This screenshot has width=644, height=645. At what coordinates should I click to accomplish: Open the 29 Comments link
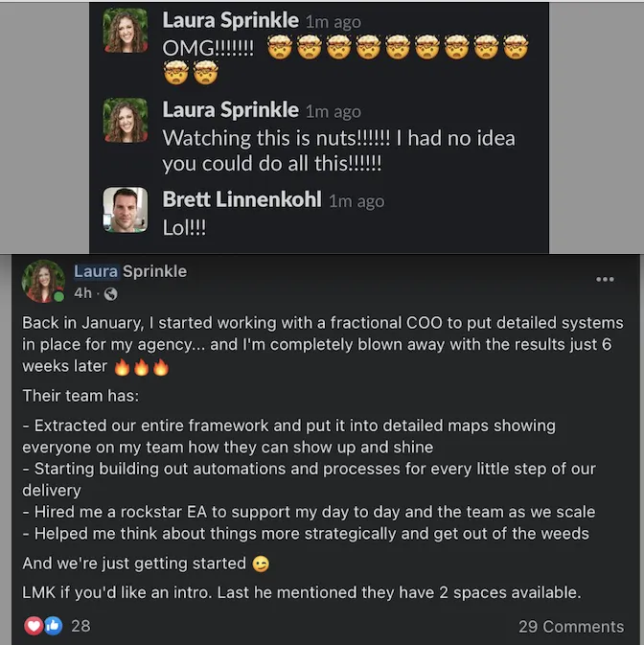569,626
